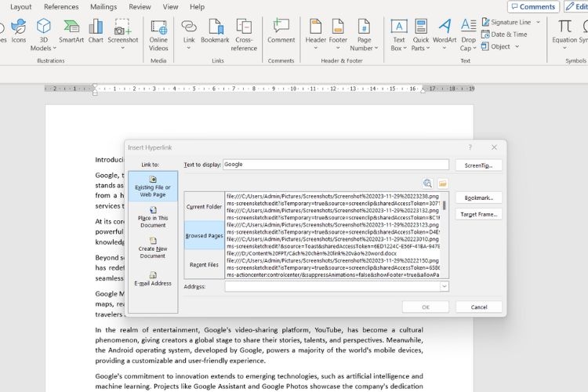Choose E-mail Address link type
588x392 pixels.
tap(153, 279)
